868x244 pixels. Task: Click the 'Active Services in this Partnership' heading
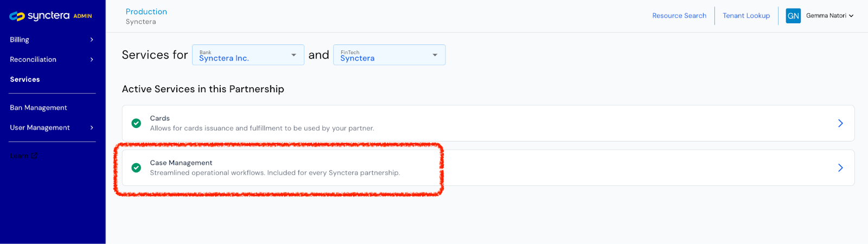point(203,89)
